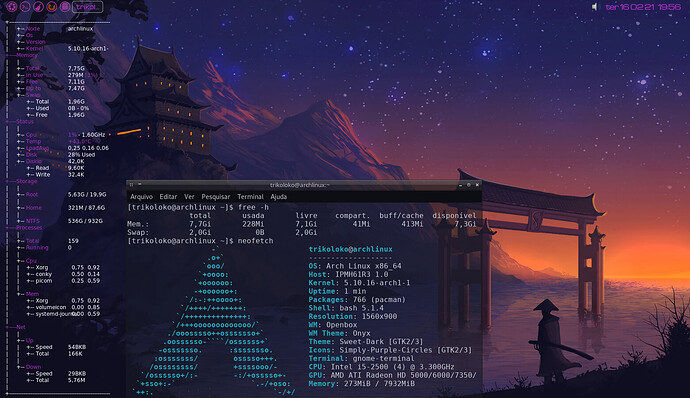The image size is (690, 398).
Task: Open the Arquivo menu
Action: 141,197
